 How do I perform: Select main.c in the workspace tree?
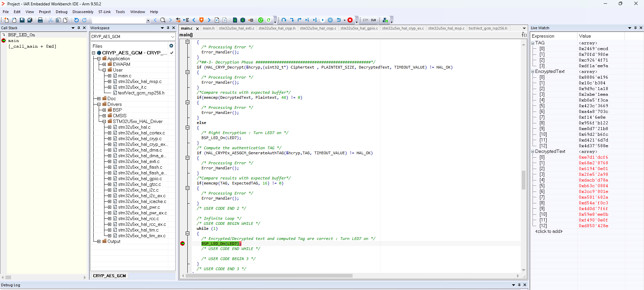125,76
